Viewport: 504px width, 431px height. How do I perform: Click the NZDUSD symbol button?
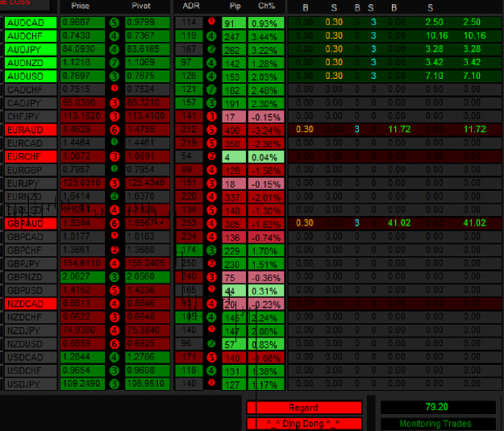[31, 344]
